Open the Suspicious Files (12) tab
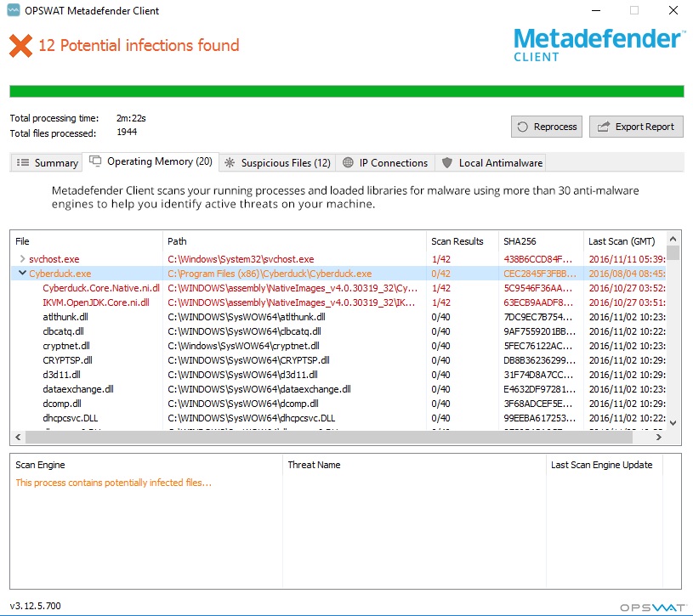The width and height of the screenshot is (693, 616). [277, 163]
